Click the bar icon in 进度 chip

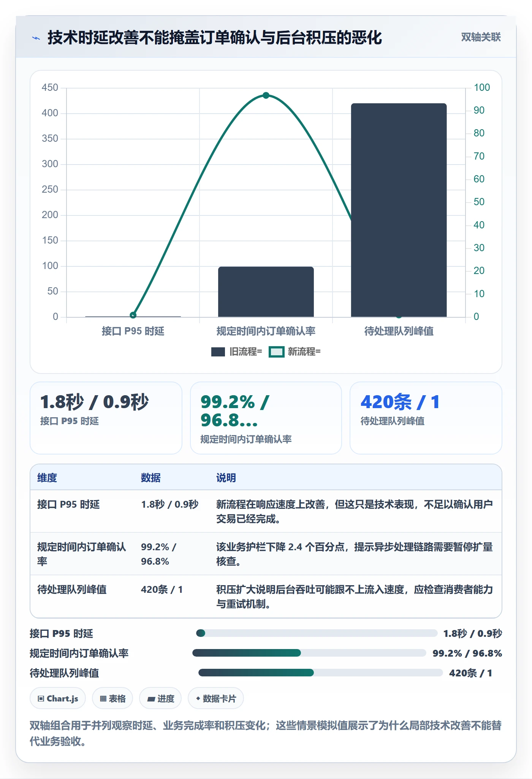pos(151,699)
